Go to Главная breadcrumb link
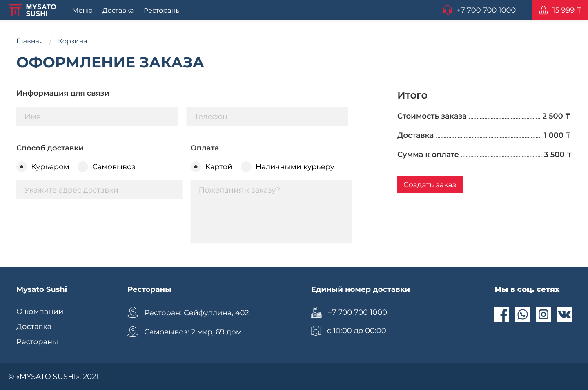 coord(29,41)
